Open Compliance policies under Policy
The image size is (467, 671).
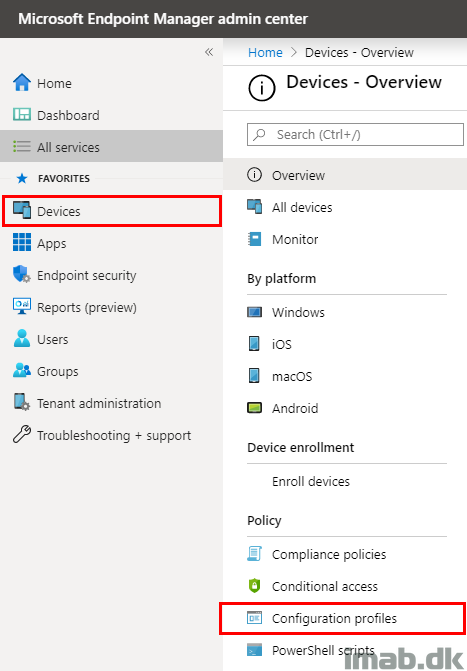pyautogui.click(x=329, y=555)
